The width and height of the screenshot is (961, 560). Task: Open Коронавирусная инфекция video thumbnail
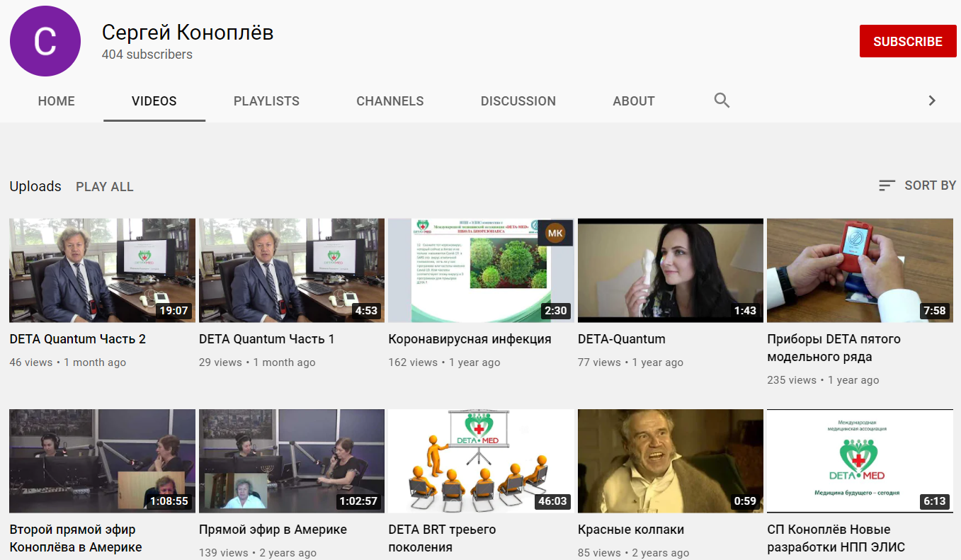482,270
